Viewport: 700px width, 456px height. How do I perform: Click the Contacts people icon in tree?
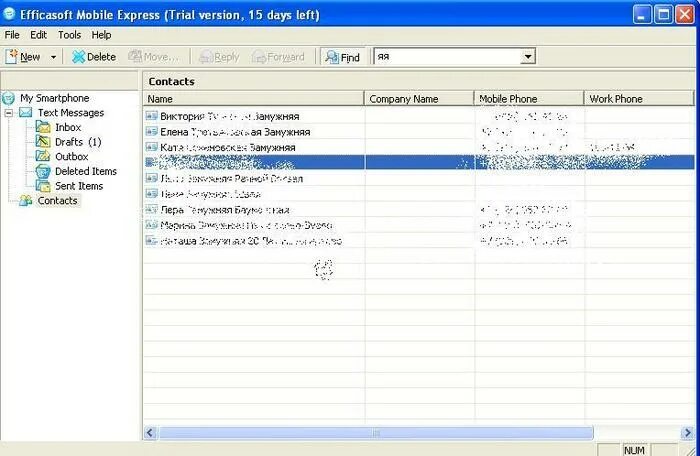pyautogui.click(x=26, y=201)
